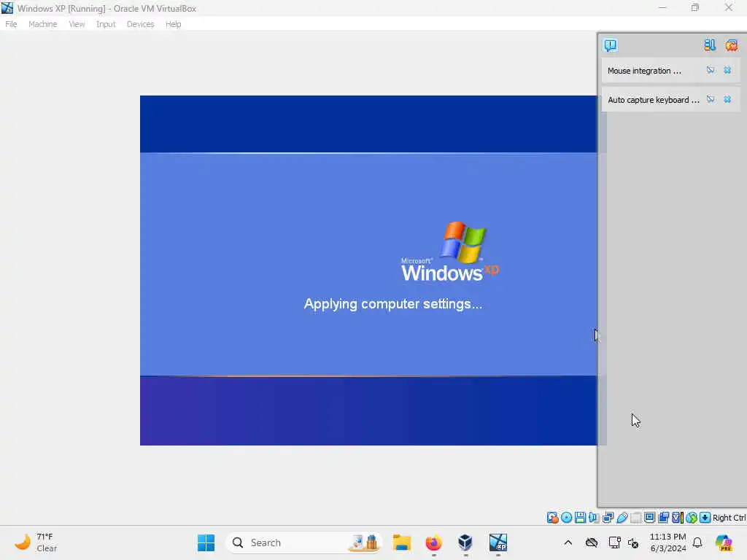
Task: Click the network adapters status icon
Action: pyautogui.click(x=608, y=518)
